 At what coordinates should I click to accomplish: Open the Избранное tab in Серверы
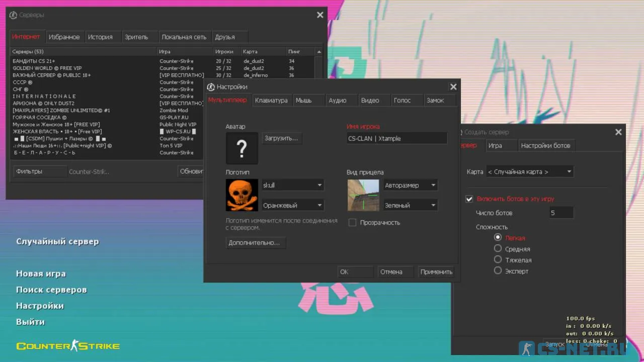[64, 37]
